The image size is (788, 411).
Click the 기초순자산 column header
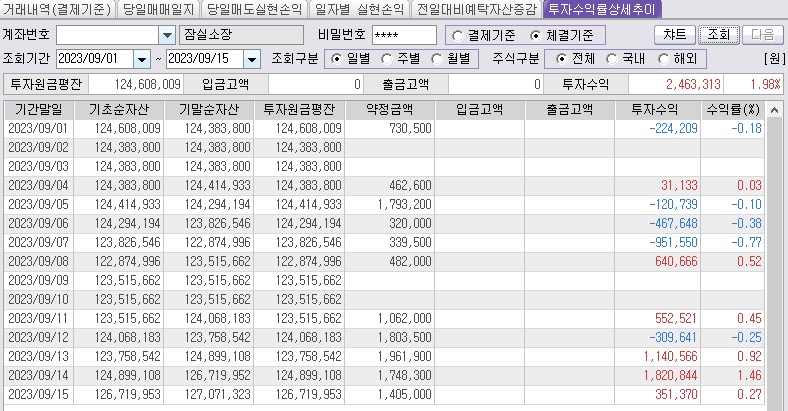pyautogui.click(x=119, y=110)
